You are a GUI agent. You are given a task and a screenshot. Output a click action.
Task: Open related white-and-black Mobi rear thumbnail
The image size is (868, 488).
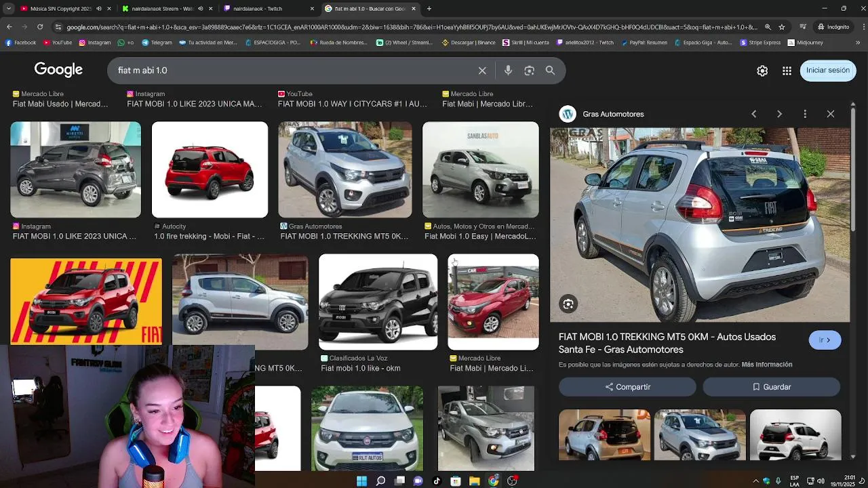click(795, 435)
